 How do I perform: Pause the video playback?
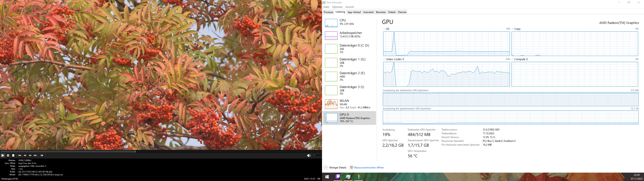pyautogui.click(x=8, y=156)
